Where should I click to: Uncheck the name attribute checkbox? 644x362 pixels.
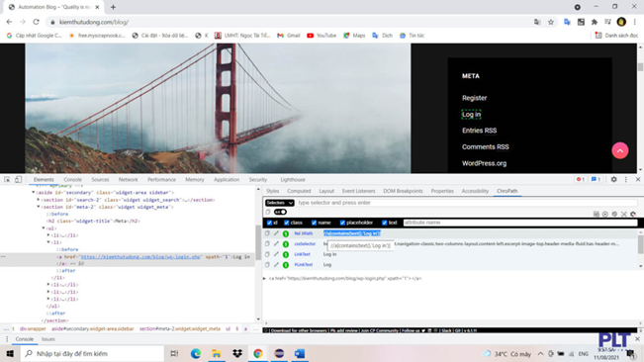pyautogui.click(x=314, y=223)
